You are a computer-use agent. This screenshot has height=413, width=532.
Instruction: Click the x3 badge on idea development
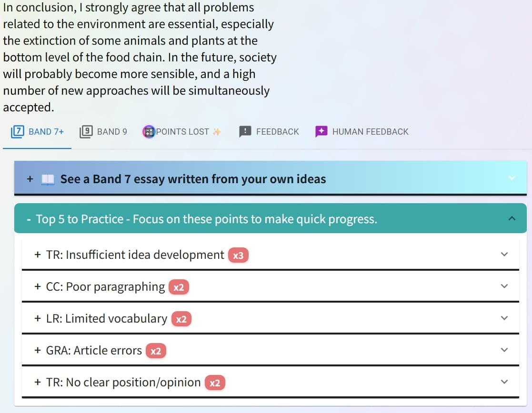click(x=238, y=256)
